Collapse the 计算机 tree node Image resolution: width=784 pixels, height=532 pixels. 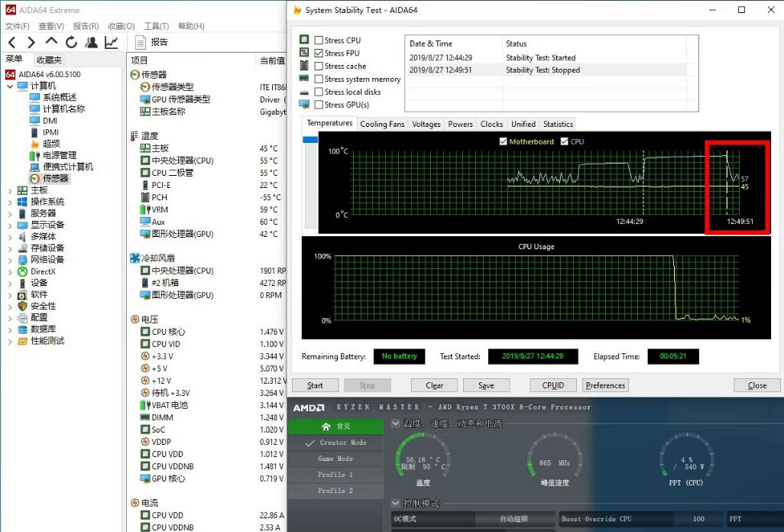pyautogui.click(x=10, y=86)
